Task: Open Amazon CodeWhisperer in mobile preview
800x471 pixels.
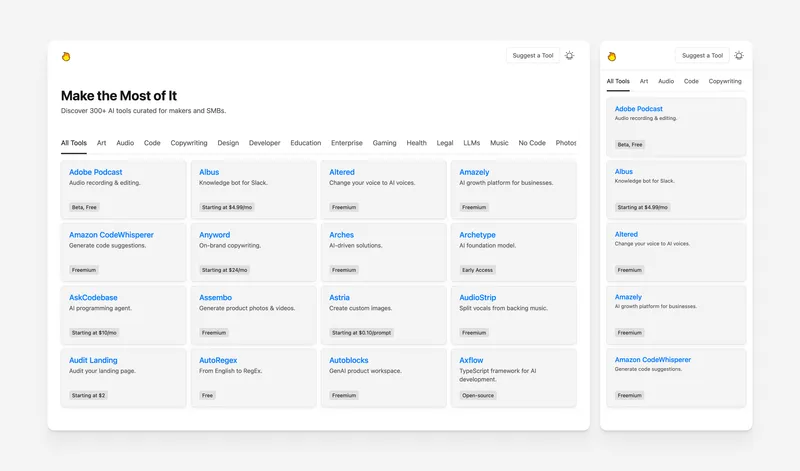Action: [653, 360]
